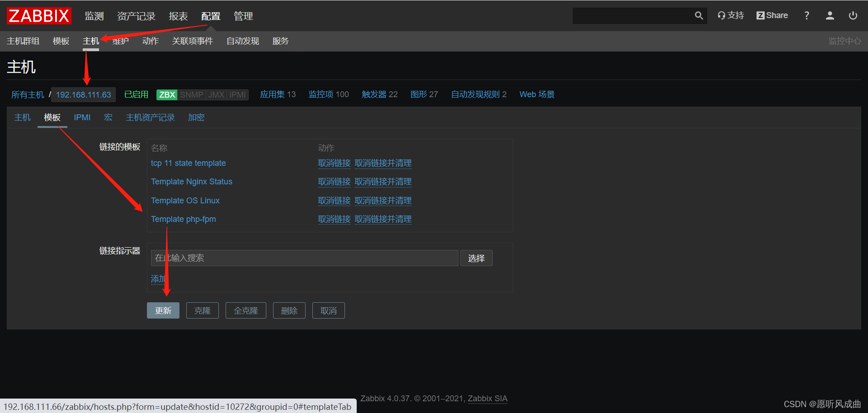868x413 pixels.
Task: Click 取消链接并清理 for tcp 11 state template
Action: pyautogui.click(x=383, y=163)
